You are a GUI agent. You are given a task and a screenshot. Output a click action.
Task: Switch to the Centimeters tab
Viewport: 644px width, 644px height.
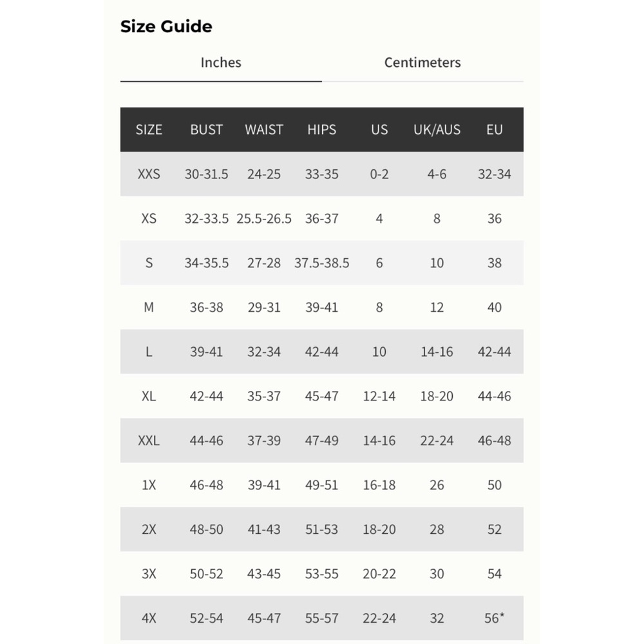point(422,62)
